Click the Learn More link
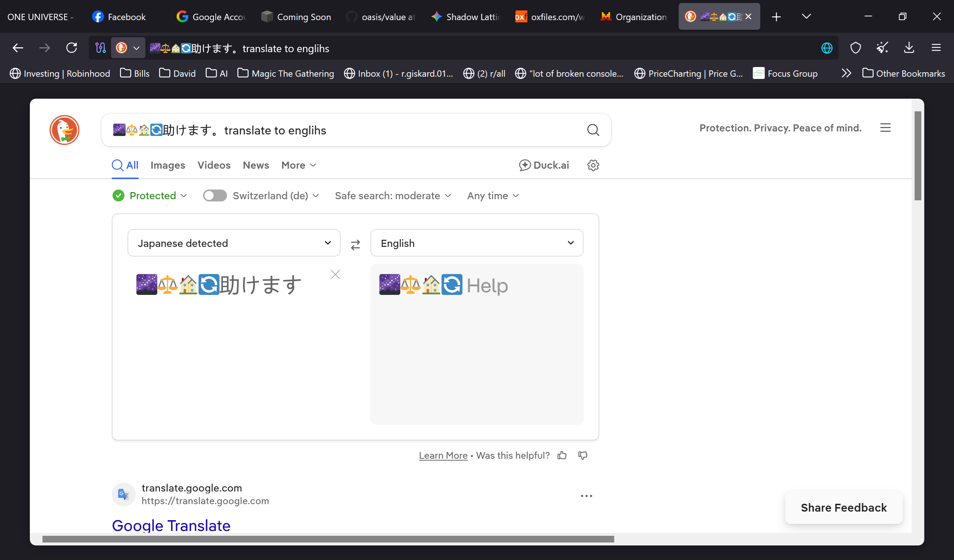Image resolution: width=954 pixels, height=560 pixels. coord(443,455)
